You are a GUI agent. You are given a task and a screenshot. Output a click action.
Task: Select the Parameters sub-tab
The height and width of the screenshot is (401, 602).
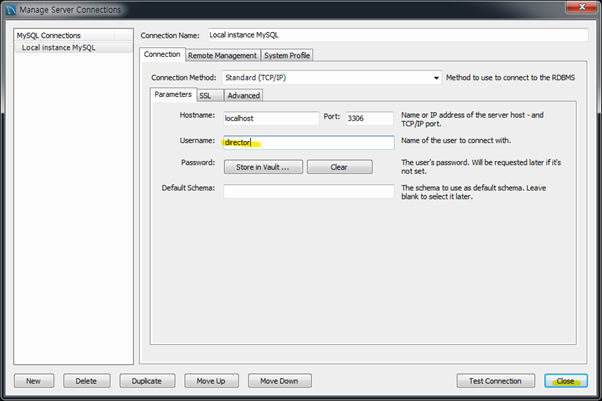173,94
